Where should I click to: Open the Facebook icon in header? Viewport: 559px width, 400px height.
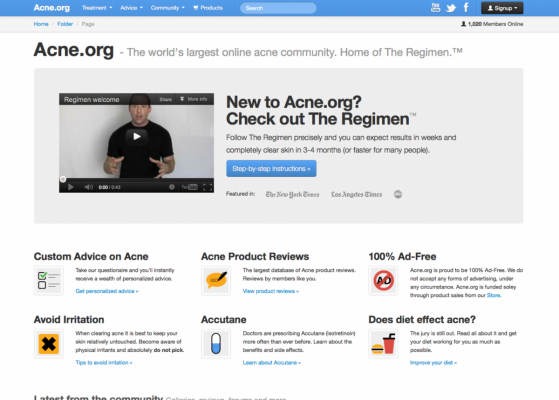pos(466,7)
